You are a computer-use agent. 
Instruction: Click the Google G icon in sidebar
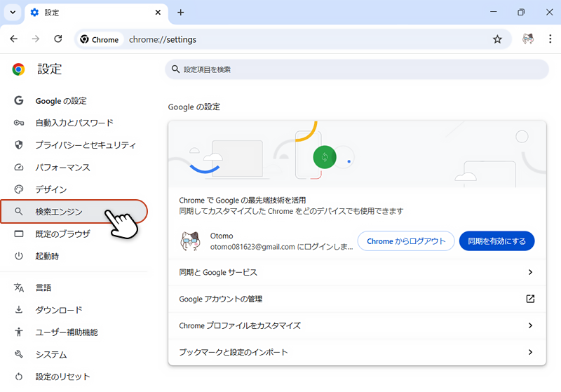tap(19, 100)
